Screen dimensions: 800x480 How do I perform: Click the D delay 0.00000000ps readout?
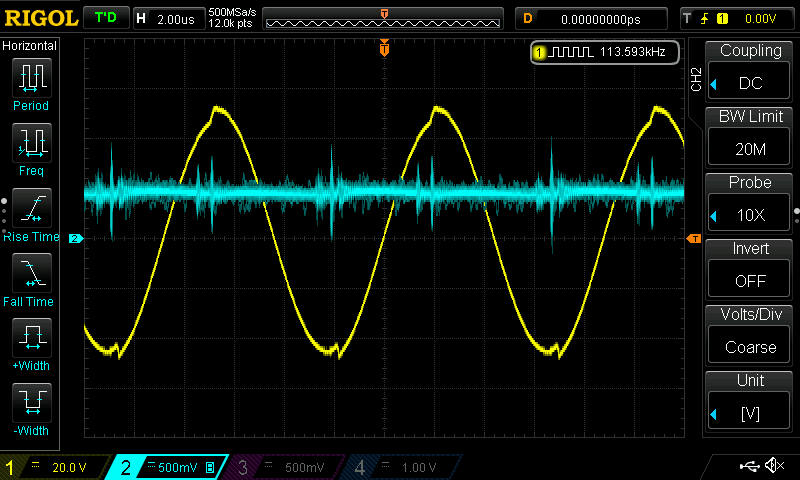point(591,19)
